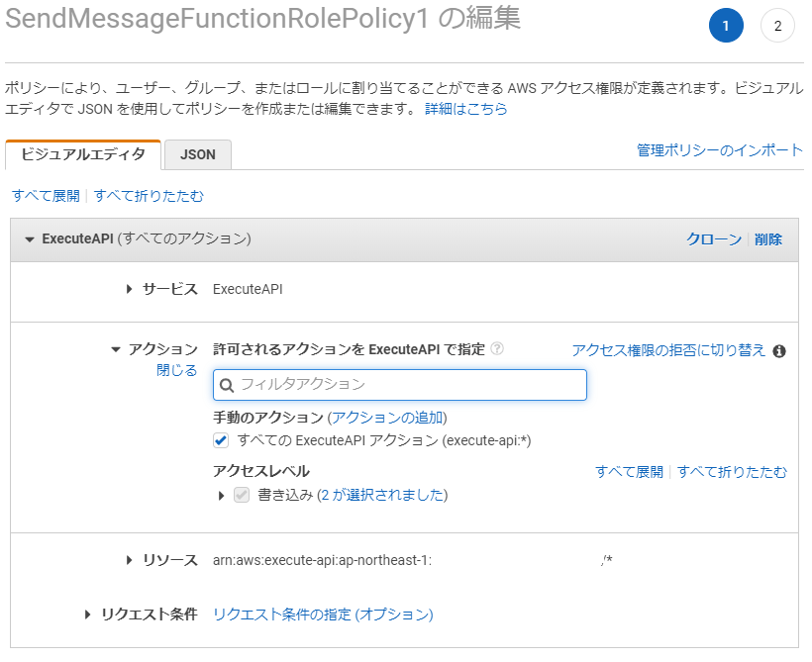Expand the リクエスト条件 section arrow
Image resolution: width=812 pixels, height=662 pixels.
[x=87, y=615]
